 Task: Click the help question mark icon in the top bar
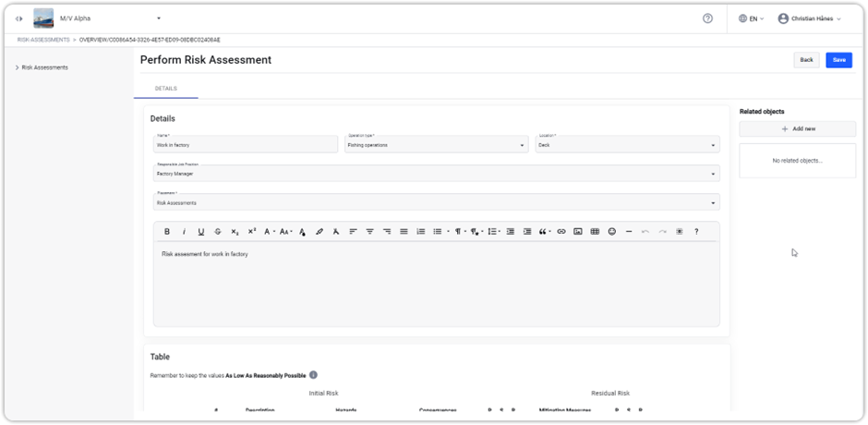(707, 18)
